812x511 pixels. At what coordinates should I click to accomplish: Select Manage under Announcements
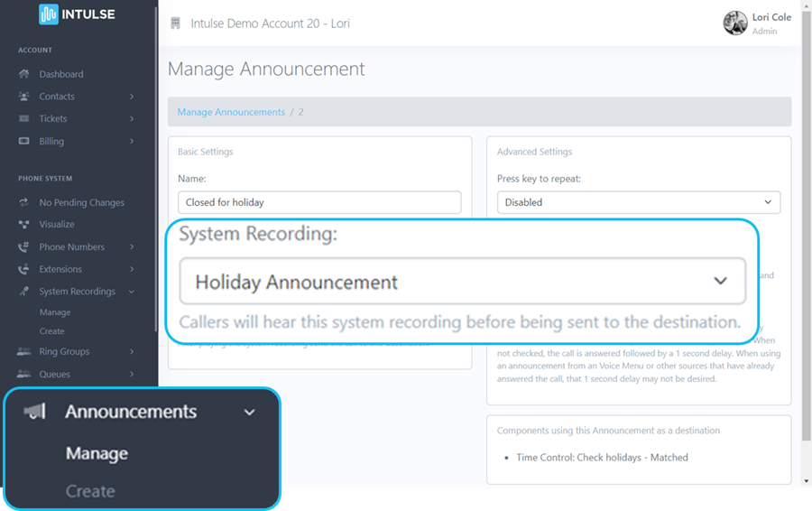[97, 453]
